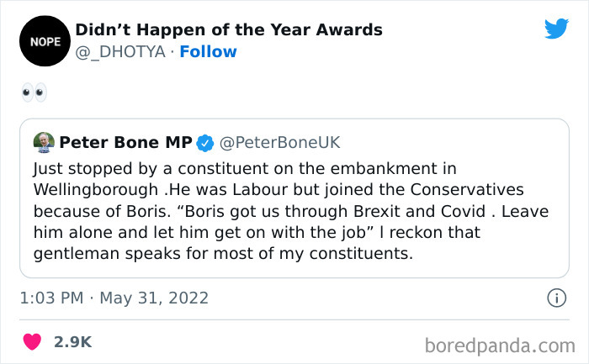589x364 pixels.
Task: Open the Peter Bone MP name link
Action: [x=125, y=142]
